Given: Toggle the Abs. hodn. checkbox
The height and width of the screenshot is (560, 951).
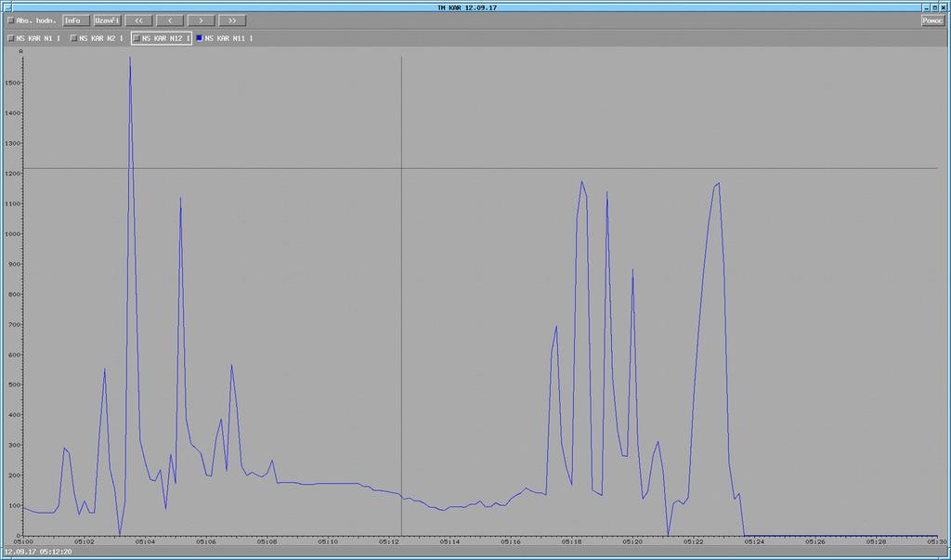Looking at the screenshot, I should point(10,20).
